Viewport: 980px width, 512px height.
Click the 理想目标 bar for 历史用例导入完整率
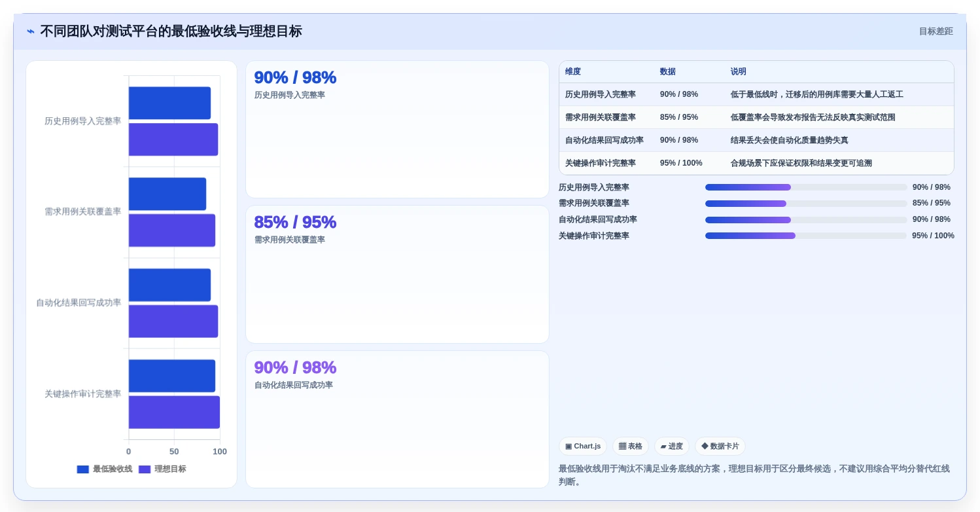tap(173, 139)
